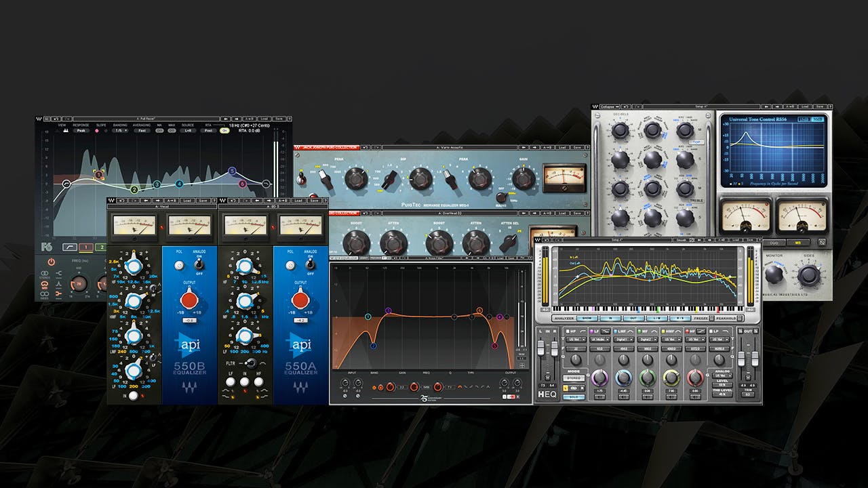Click the Q10 FREQ knob
This screenshot has height=488, width=868.
tap(414, 387)
